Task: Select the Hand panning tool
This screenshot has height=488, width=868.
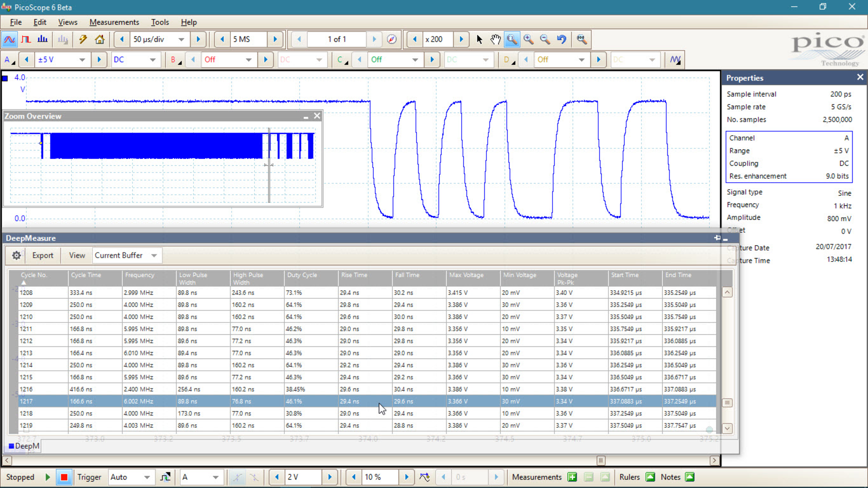Action: pyautogui.click(x=495, y=40)
